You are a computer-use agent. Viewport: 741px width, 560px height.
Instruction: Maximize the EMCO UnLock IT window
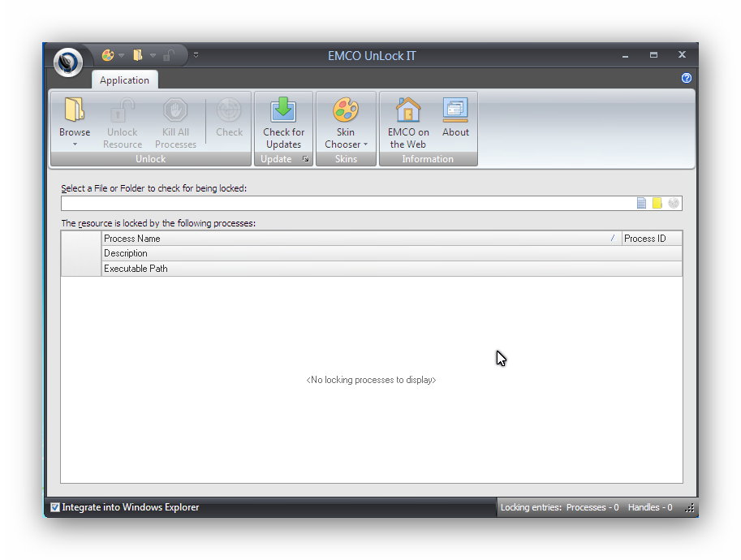pyautogui.click(x=653, y=55)
